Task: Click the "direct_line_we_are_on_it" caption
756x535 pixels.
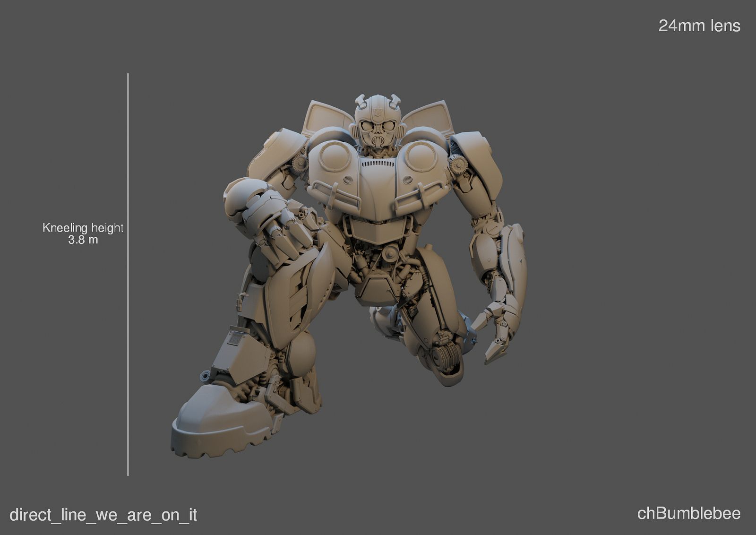Action: (103, 515)
